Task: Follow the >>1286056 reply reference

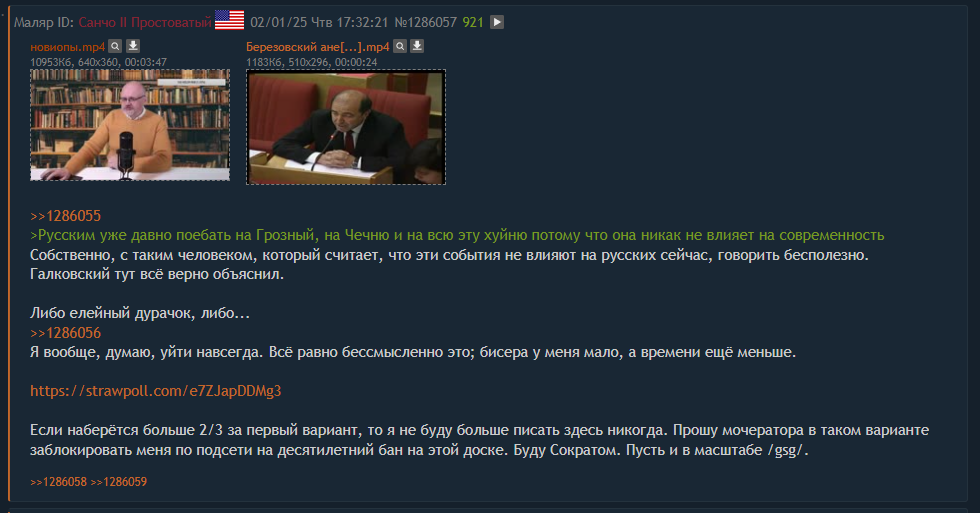Action: (x=66, y=333)
